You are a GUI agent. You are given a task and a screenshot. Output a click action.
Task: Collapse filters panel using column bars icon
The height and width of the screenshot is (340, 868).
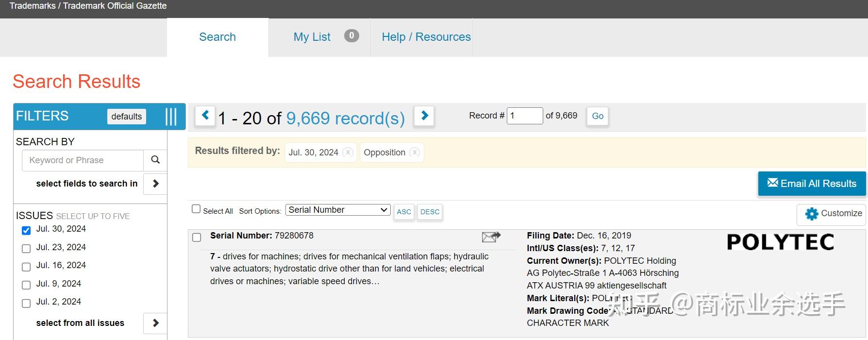(x=171, y=117)
